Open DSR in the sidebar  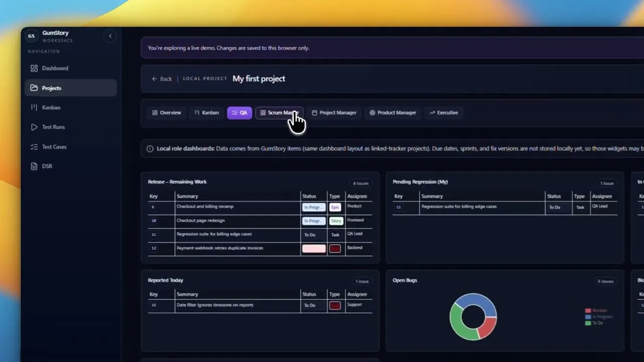[x=70, y=166]
